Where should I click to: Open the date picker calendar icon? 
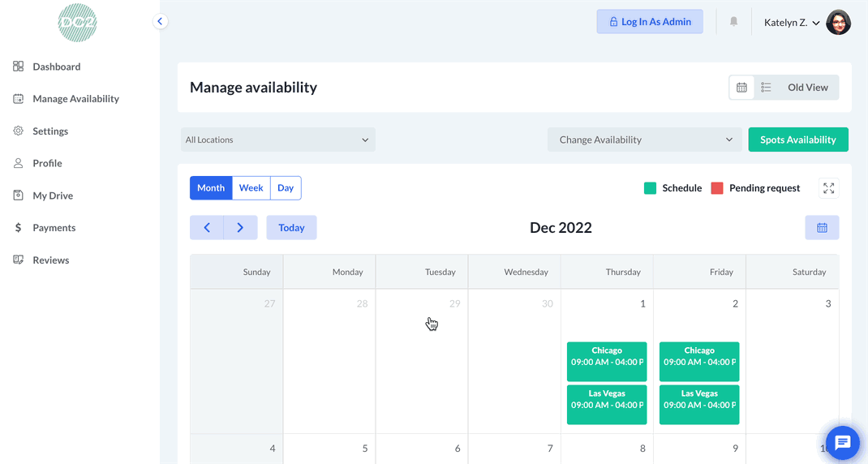822,228
